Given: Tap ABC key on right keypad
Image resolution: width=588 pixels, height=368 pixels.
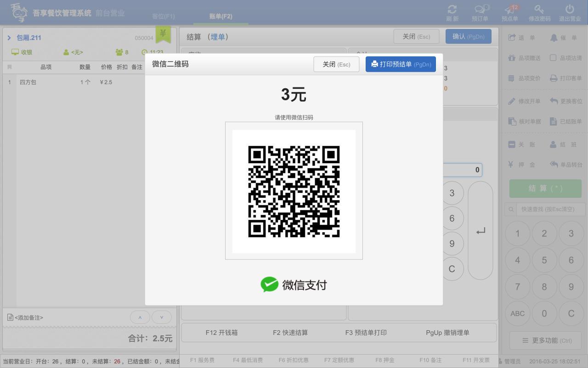Looking at the screenshot, I should tap(517, 314).
